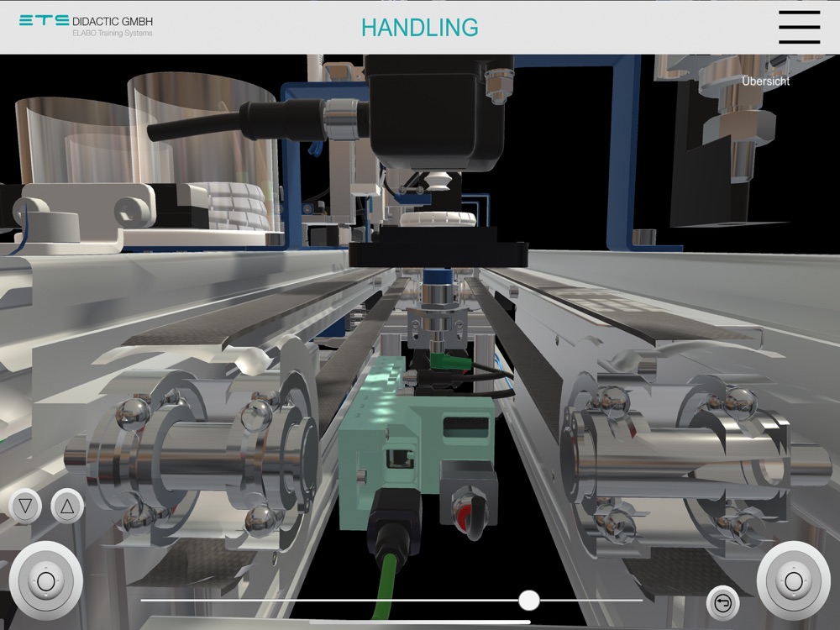Select the turquoise network module

point(415,444)
